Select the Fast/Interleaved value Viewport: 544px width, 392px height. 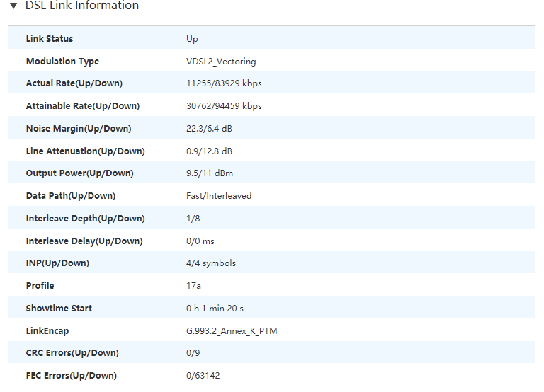pyautogui.click(x=219, y=196)
